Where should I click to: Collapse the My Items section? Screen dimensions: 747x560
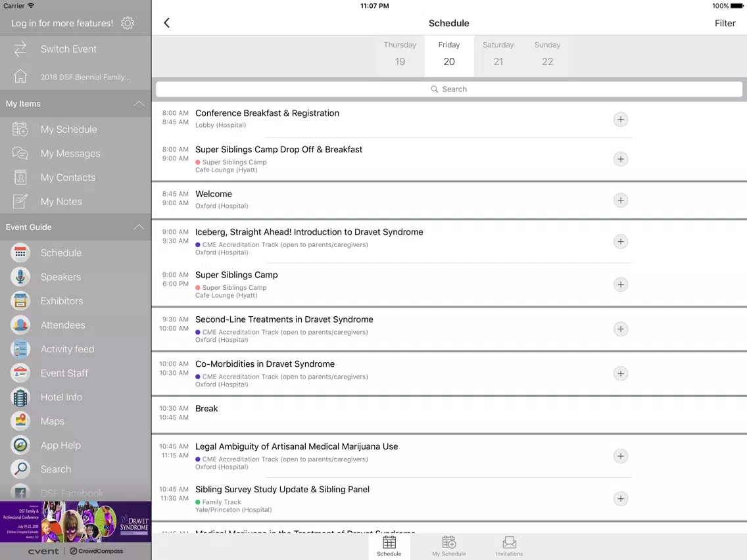click(x=139, y=103)
